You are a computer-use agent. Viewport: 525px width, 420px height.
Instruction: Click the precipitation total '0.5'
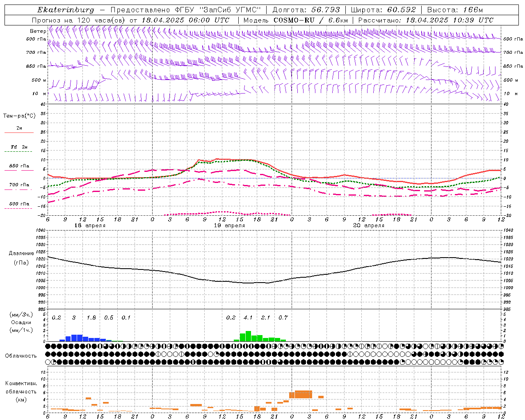click(x=109, y=318)
